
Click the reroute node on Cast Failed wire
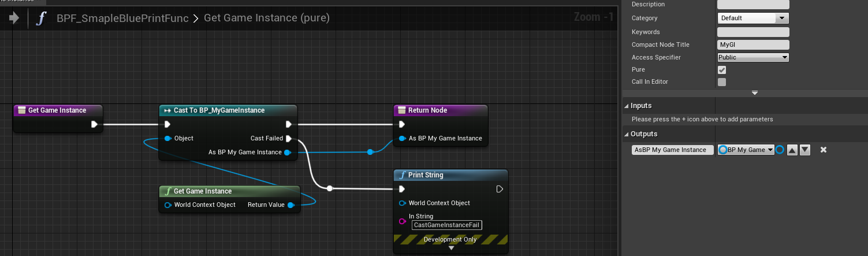329,188
